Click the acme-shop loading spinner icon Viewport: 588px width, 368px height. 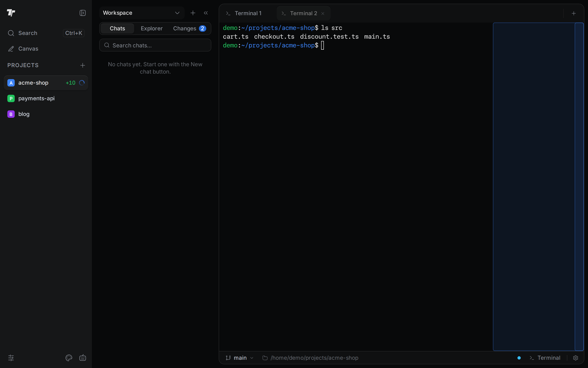click(82, 83)
